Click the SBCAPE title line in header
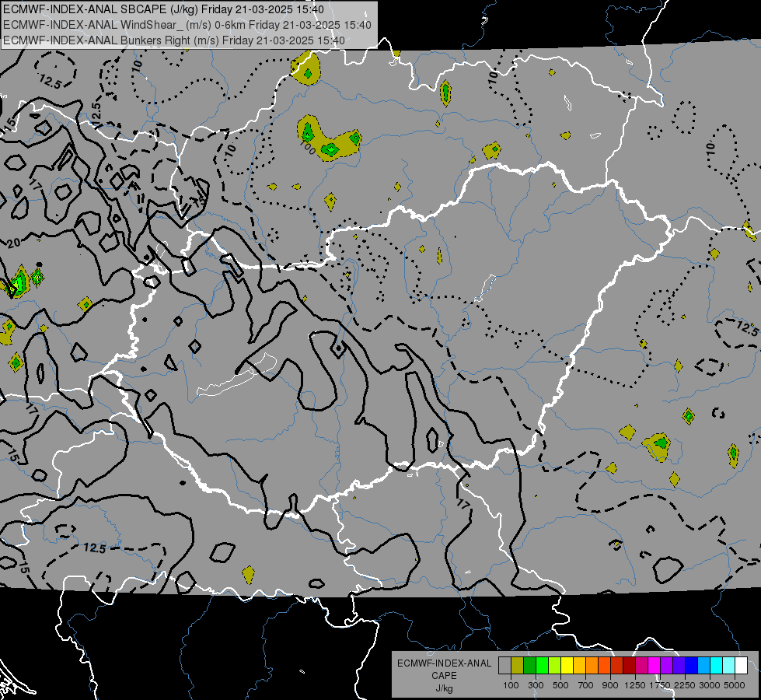The image size is (761, 700). pyautogui.click(x=163, y=9)
